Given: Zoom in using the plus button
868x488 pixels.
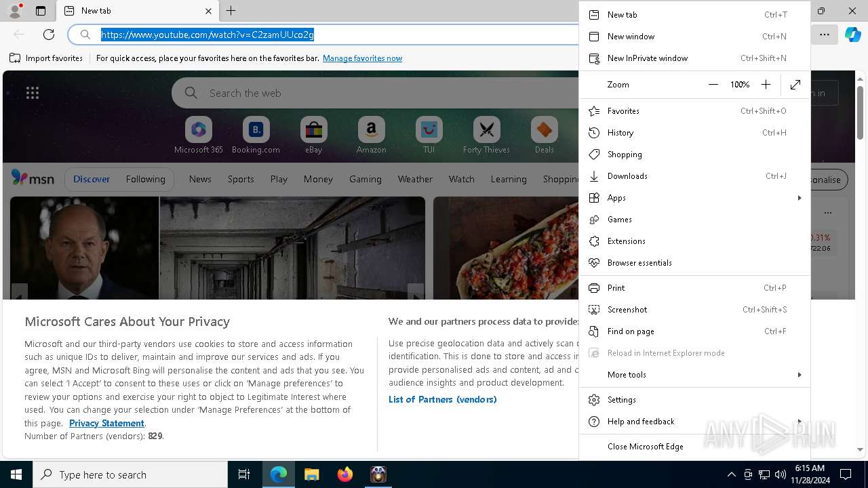Looking at the screenshot, I should (766, 85).
